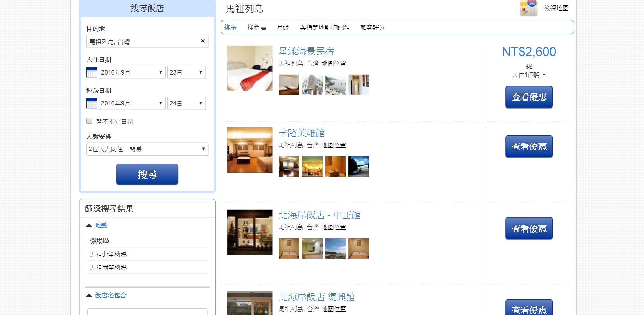Open main photo of 北海岸飯店 - 中正館
The width and height of the screenshot is (644, 315).
pos(250,232)
